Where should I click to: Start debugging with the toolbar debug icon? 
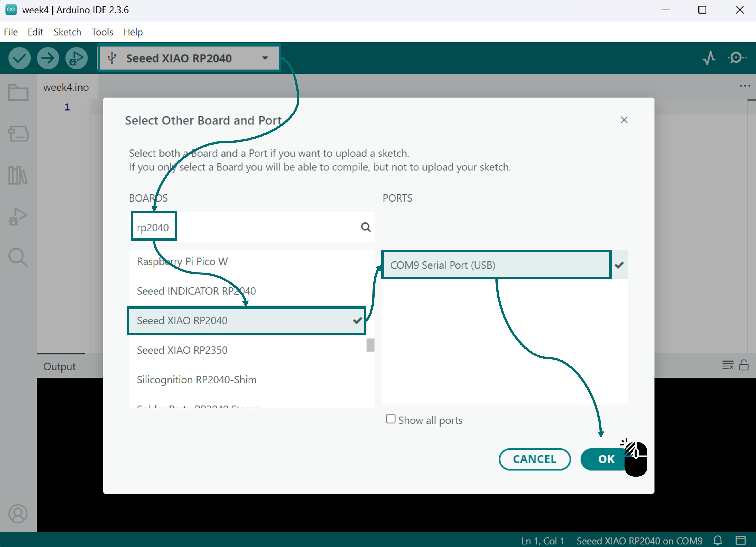[x=76, y=58]
